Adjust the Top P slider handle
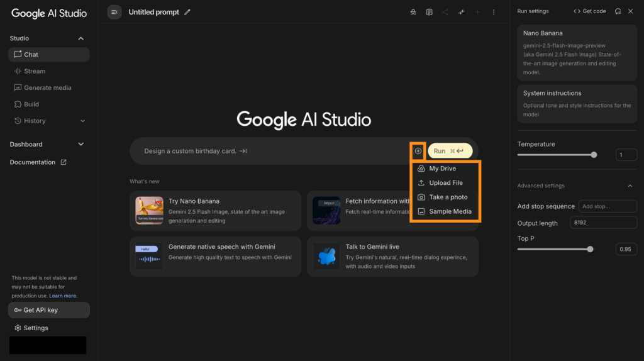Viewport: 644px width, 361px height. click(x=590, y=249)
